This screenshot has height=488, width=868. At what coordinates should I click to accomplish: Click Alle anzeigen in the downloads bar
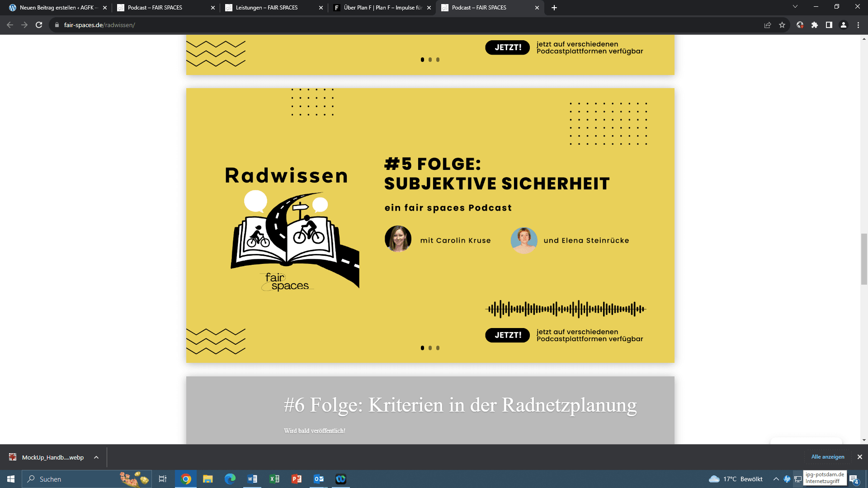[x=828, y=457]
